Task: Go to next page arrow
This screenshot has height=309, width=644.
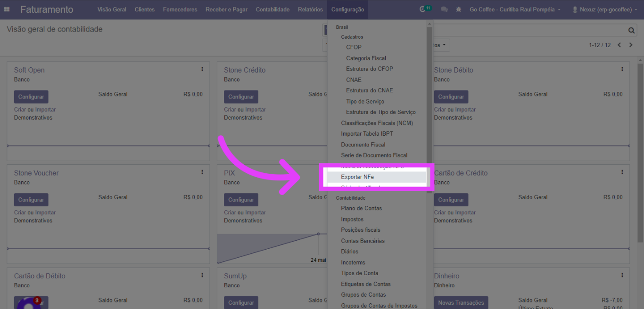Action: click(x=631, y=45)
